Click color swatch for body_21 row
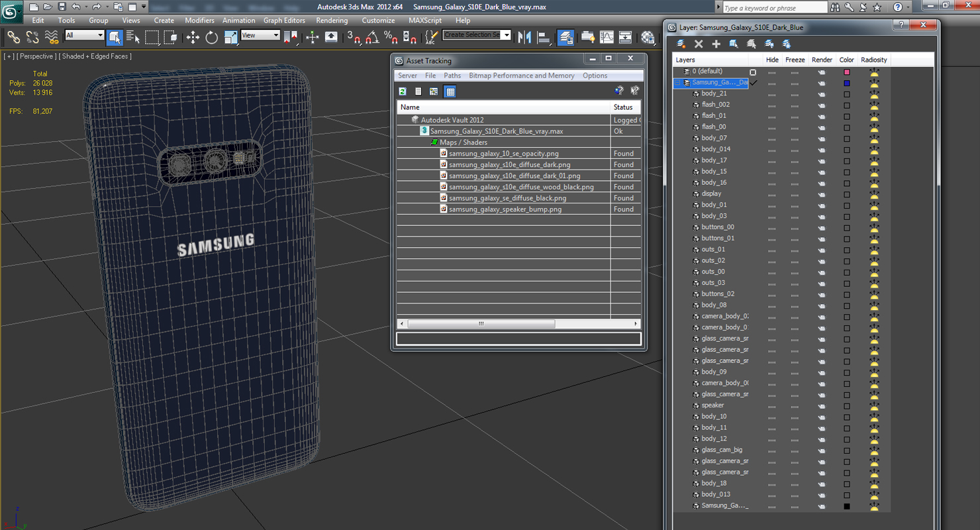 847,94
